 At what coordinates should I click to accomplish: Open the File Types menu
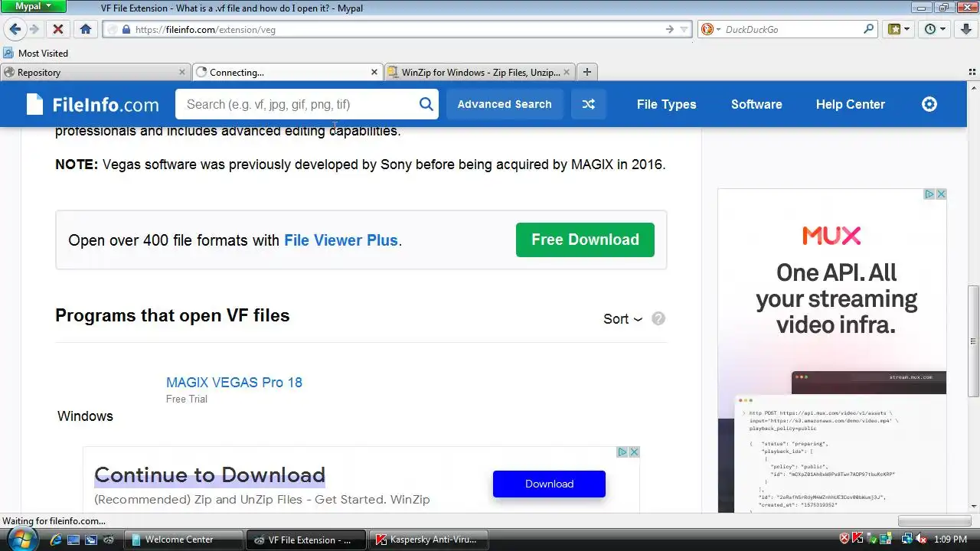tap(666, 104)
